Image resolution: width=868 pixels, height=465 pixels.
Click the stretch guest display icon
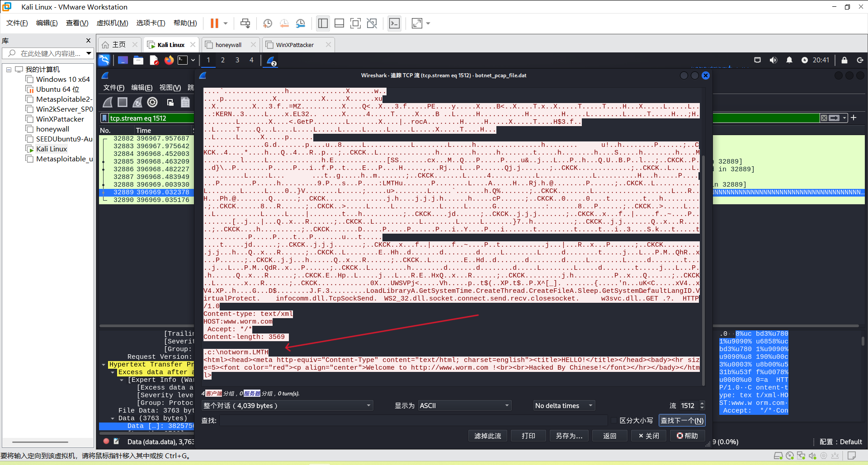[x=417, y=23]
